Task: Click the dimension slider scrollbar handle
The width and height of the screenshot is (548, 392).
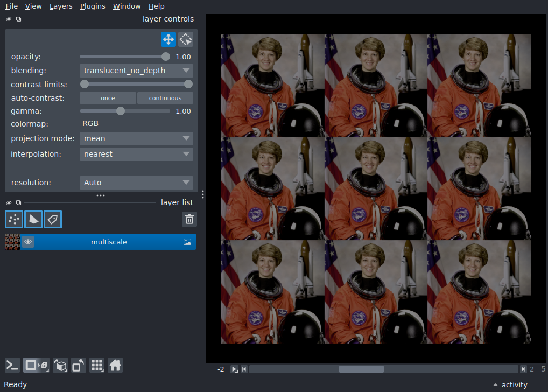Action: 361,369
